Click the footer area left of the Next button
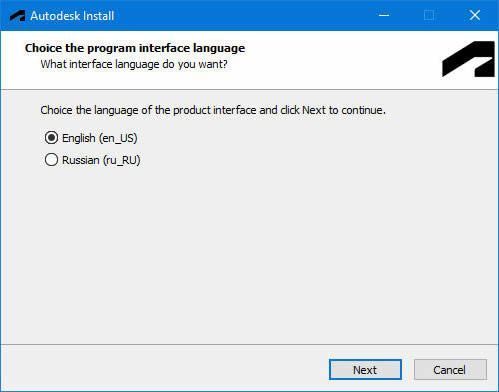 point(163,369)
